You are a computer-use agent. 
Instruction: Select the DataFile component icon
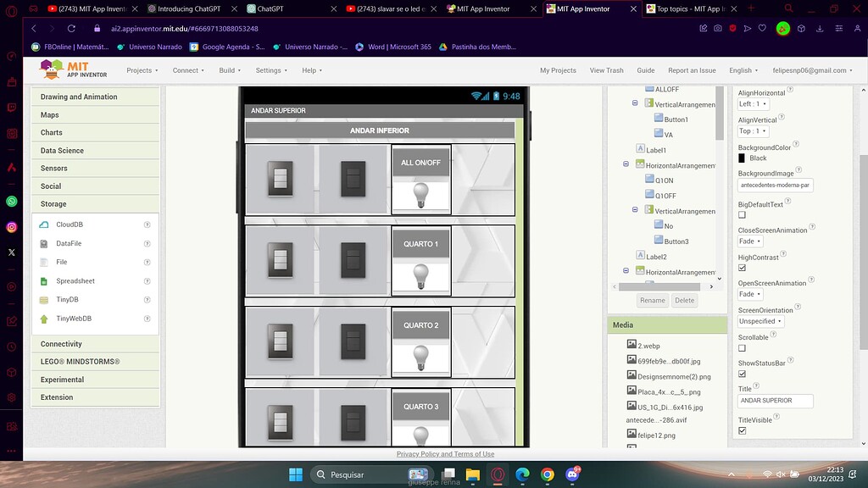[x=44, y=243]
